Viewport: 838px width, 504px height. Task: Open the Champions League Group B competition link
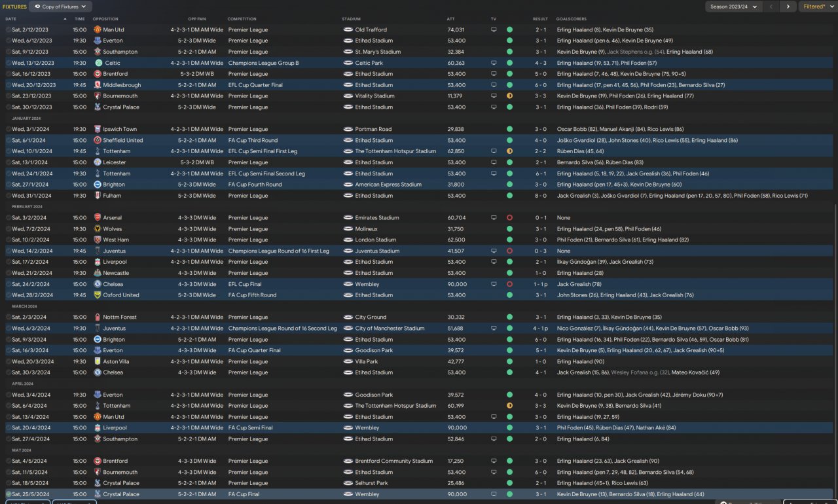[x=263, y=63]
